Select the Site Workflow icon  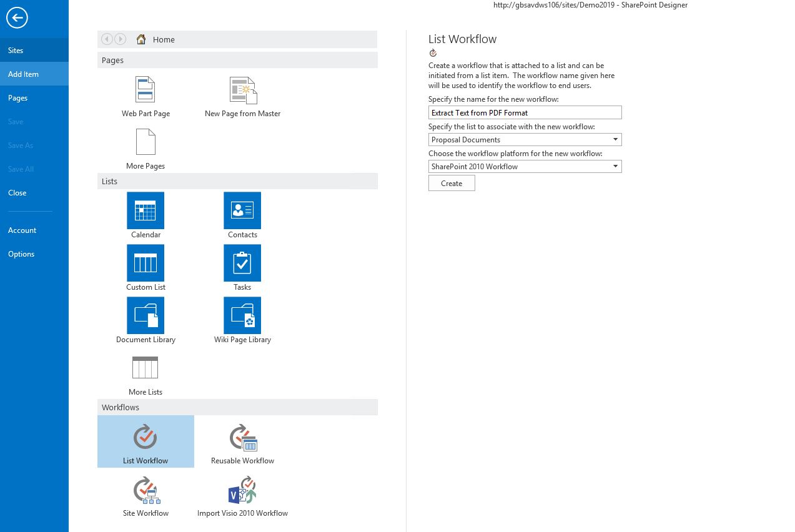[x=146, y=490]
